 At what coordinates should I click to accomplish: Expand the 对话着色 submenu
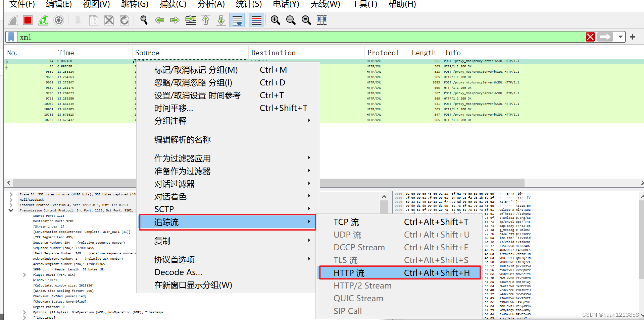click(228, 196)
